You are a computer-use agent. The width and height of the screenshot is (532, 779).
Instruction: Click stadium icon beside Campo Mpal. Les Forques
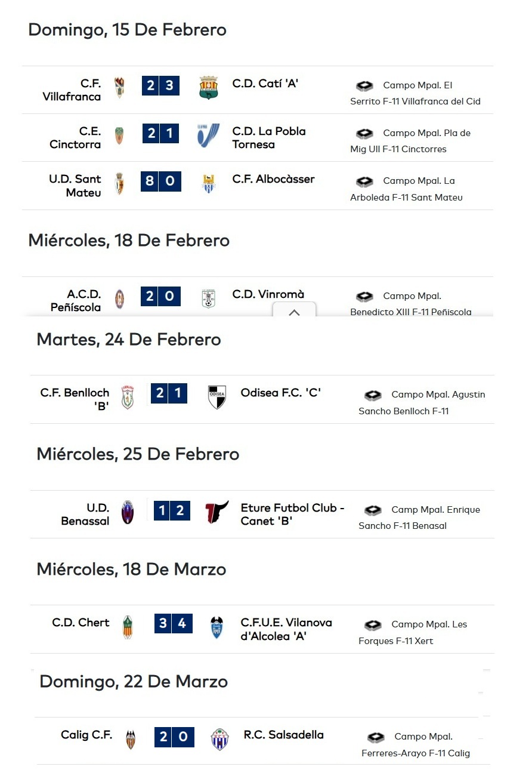tap(373, 625)
